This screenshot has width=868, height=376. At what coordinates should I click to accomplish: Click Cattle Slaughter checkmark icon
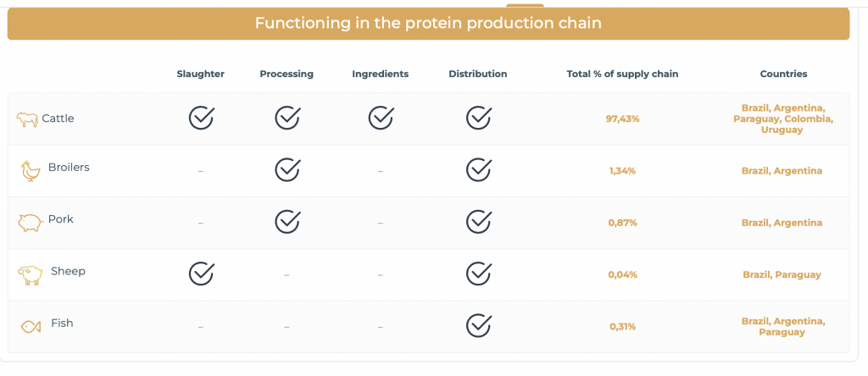point(201,118)
